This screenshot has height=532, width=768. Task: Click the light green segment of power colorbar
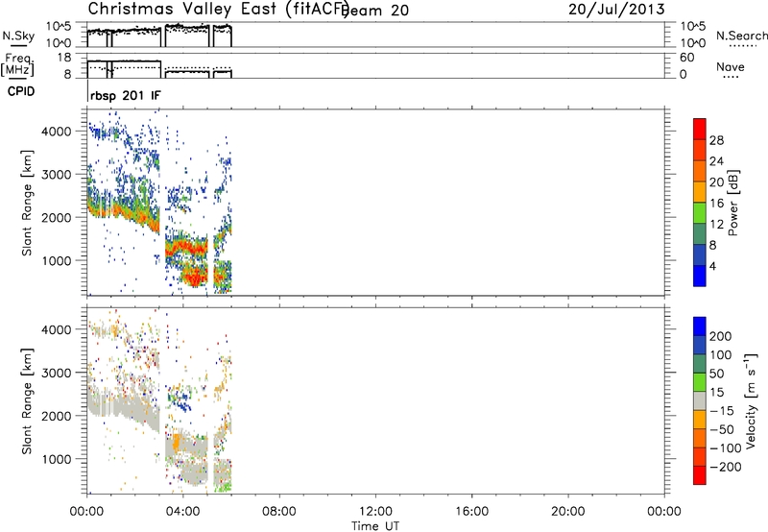tap(700, 213)
